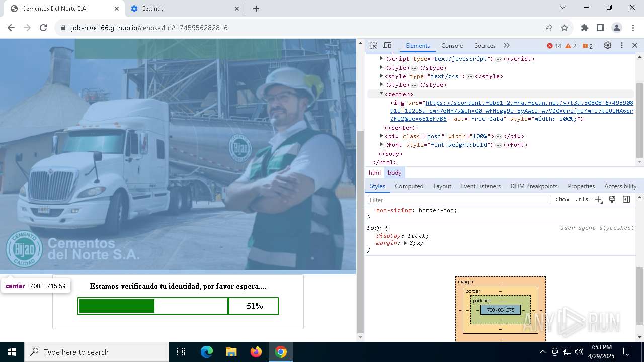Expand the script type text/javascript node
Screen dimensions: 644x362
click(381, 59)
